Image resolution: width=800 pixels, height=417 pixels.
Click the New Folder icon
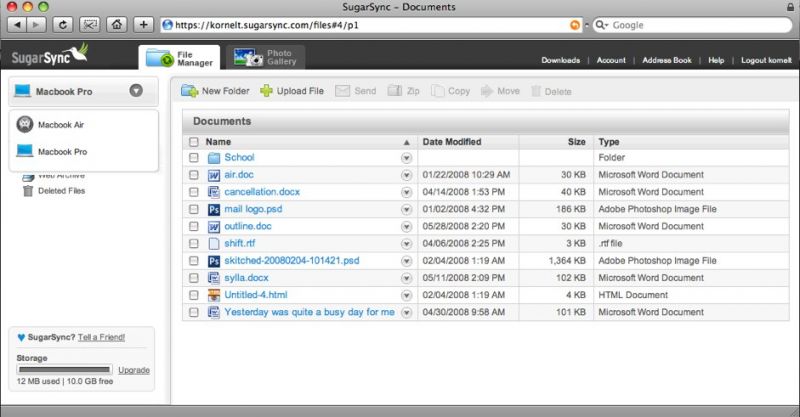click(190, 91)
